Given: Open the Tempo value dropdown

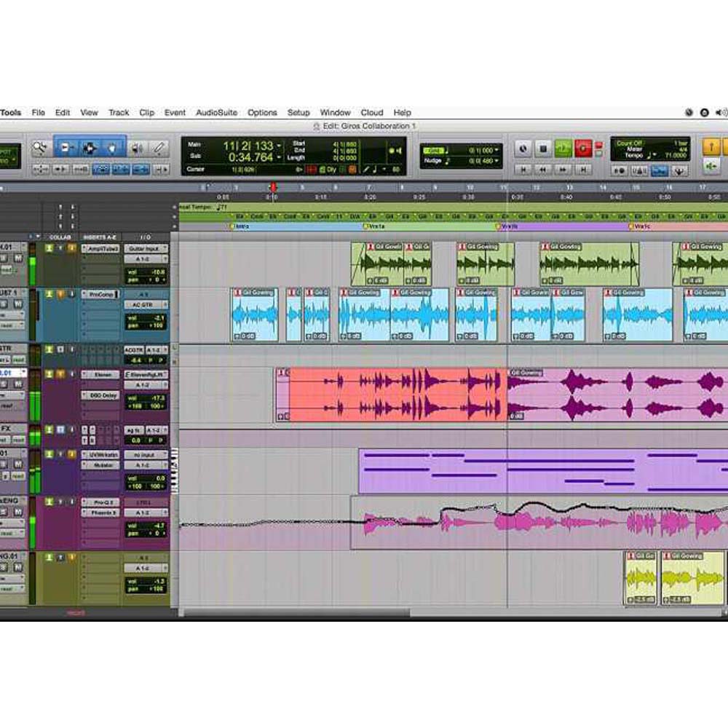Looking at the screenshot, I should (654, 156).
